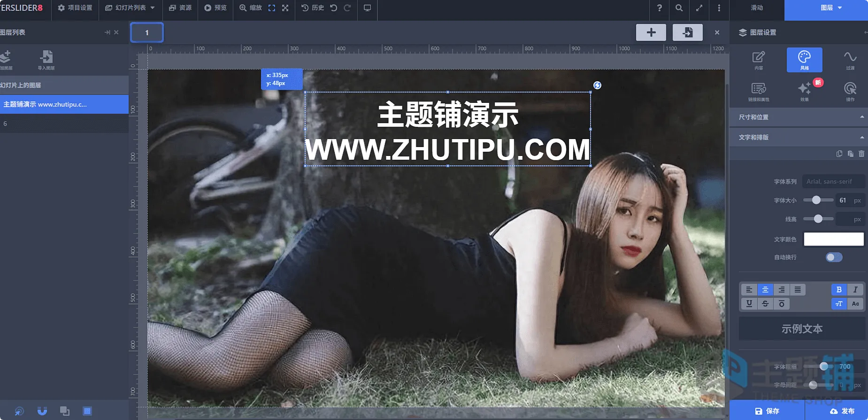Toggle underline U formatting
This screenshot has width=868, height=420.
coord(749,303)
